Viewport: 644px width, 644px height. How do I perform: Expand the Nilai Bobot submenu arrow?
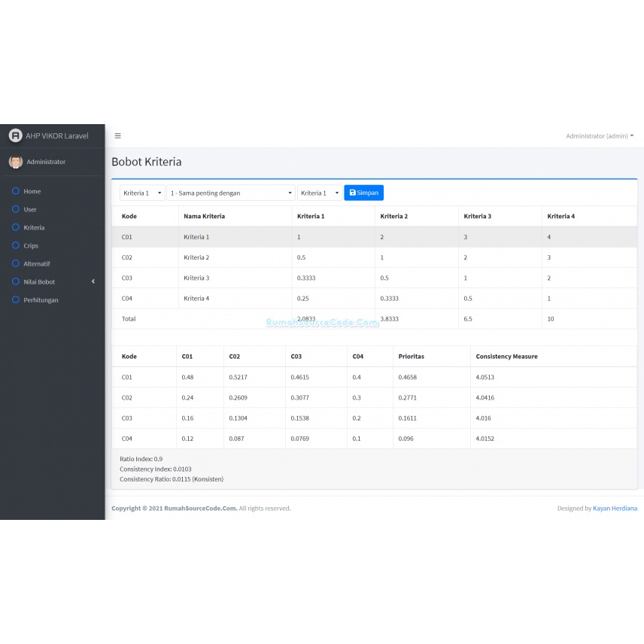coord(93,281)
